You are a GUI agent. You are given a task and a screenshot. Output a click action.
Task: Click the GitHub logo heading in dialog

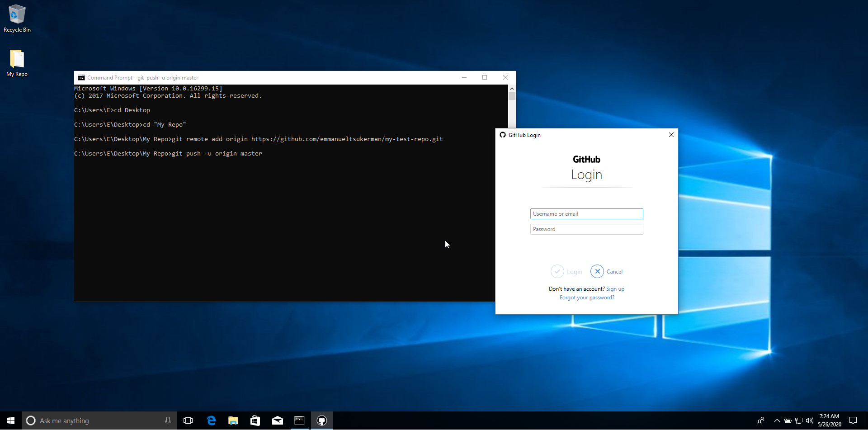586,159
